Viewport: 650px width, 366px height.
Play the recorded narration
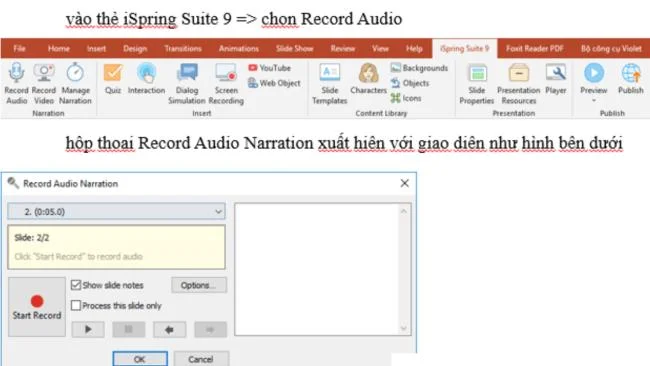(x=88, y=329)
